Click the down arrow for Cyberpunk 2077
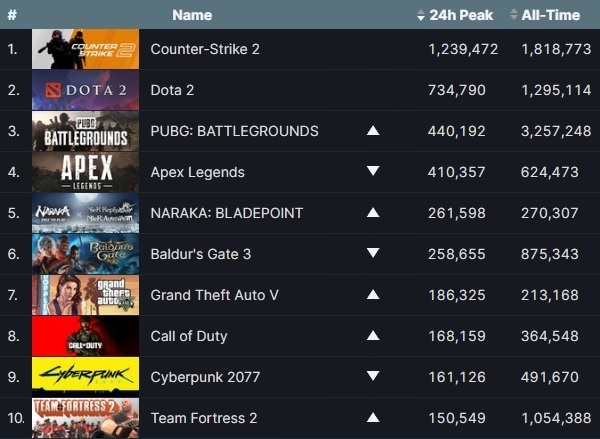The width and height of the screenshot is (600, 439). click(373, 375)
